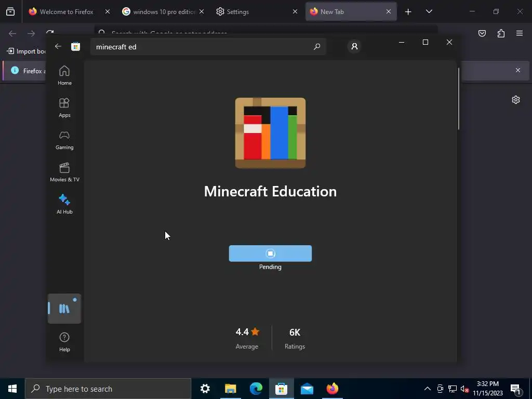Open the Gaming section in Store sidebar

[x=64, y=140]
